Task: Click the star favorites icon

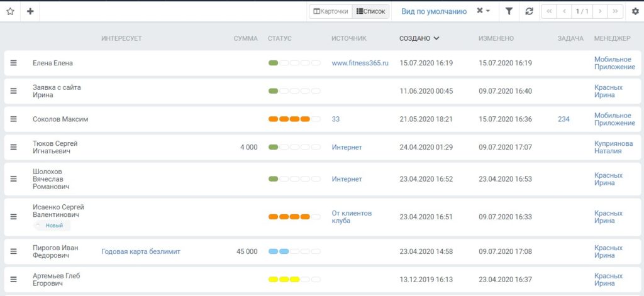Action: pyautogui.click(x=10, y=11)
